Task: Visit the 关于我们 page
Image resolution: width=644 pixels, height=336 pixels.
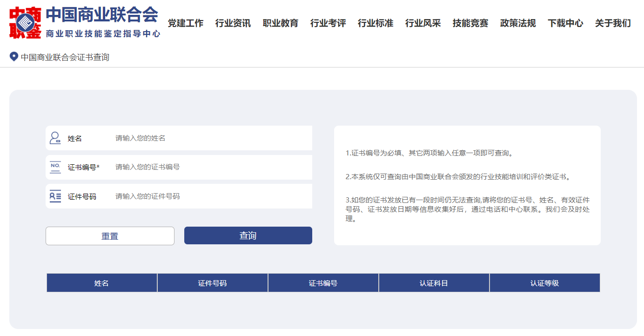Action: click(x=613, y=23)
